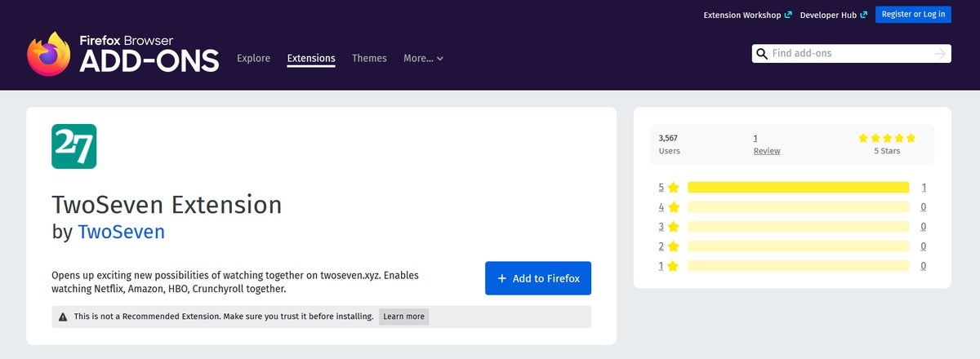
Task: Click the star icon in the 5-star row
Action: coord(674,187)
